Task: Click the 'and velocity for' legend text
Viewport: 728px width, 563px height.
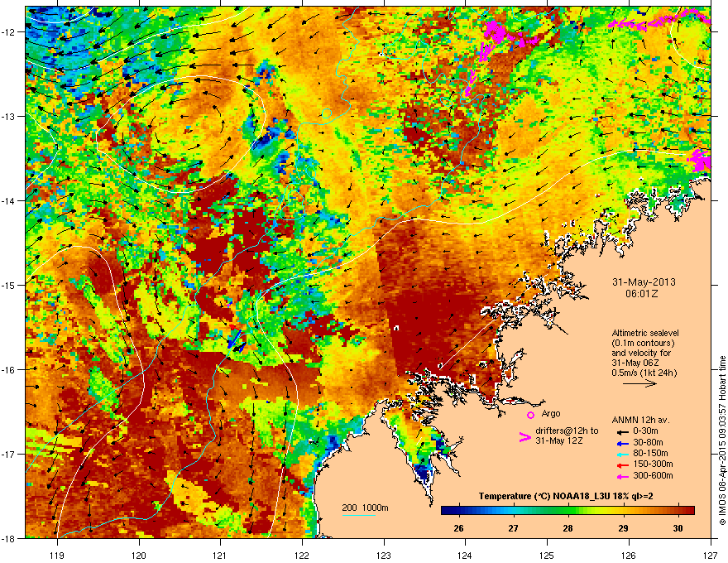Action: 641,353
